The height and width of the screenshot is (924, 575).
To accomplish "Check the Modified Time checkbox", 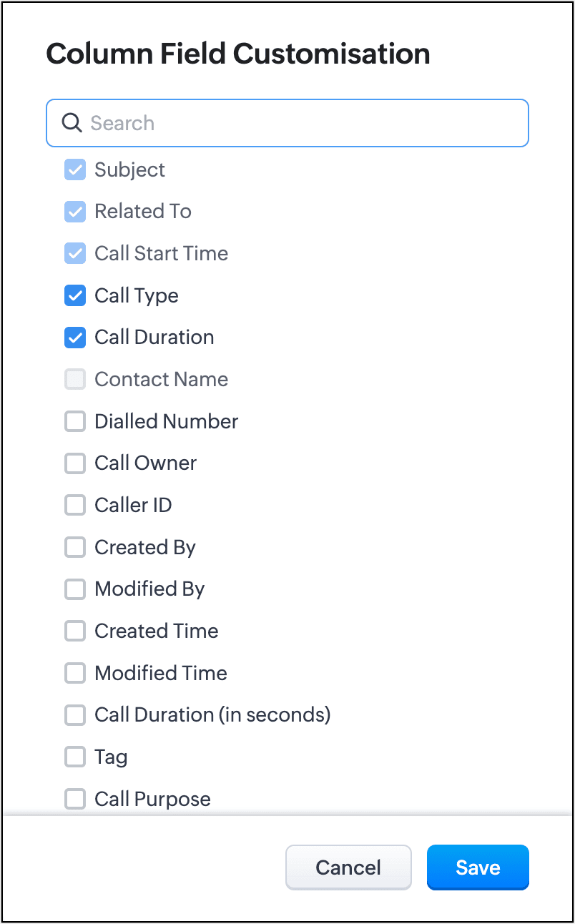I will (x=75, y=673).
